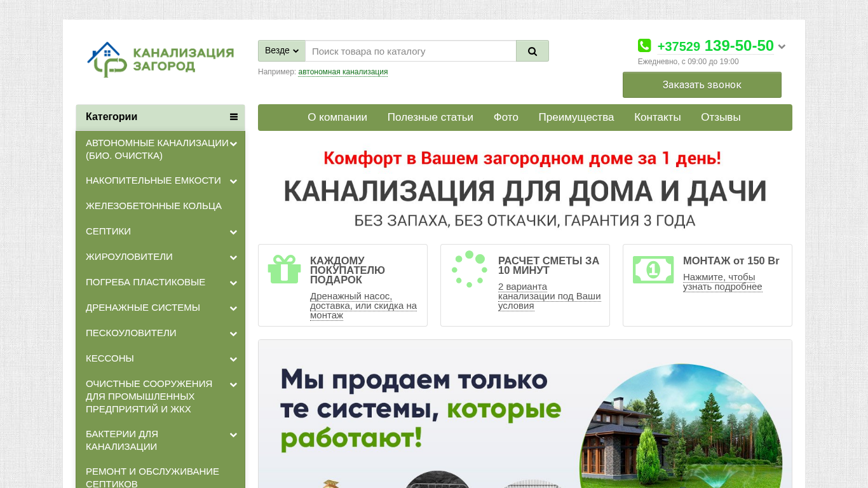Viewport: 868px width, 488px height.
Task: Click the banknote icon by Монтаж
Action: (x=653, y=270)
